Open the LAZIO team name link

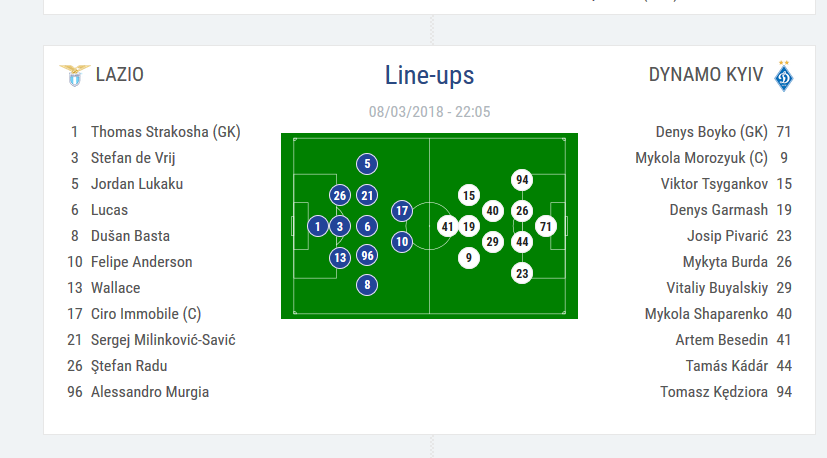(119, 74)
